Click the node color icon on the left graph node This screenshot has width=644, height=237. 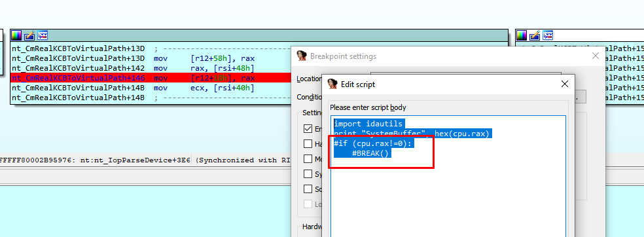16,35
